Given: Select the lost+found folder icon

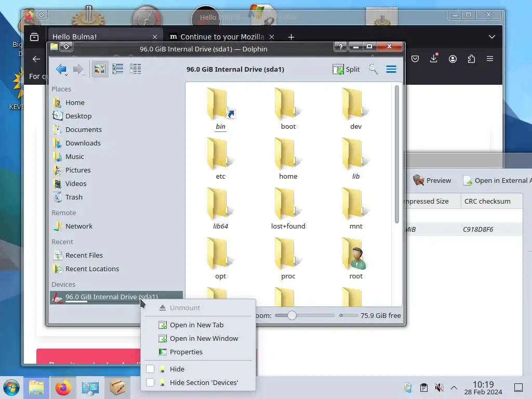Looking at the screenshot, I should [288, 204].
